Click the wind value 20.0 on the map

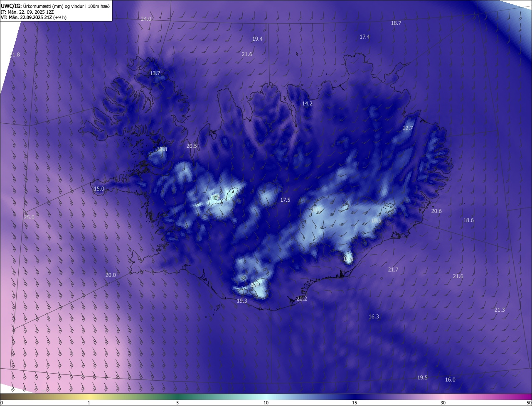pyautogui.click(x=111, y=275)
